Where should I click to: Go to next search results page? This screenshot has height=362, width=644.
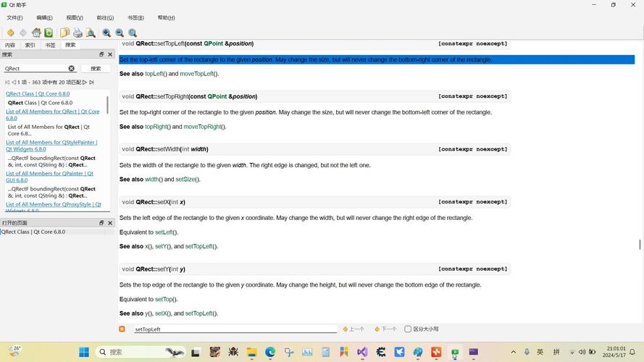pos(85,82)
